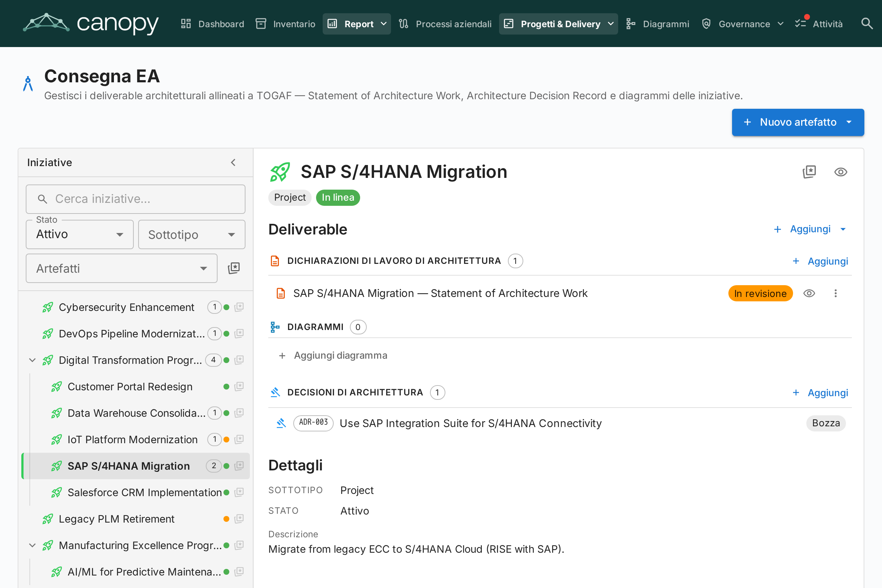The width and height of the screenshot is (882, 588).
Task: Click the Nuovo artefatto button
Action: click(x=797, y=122)
